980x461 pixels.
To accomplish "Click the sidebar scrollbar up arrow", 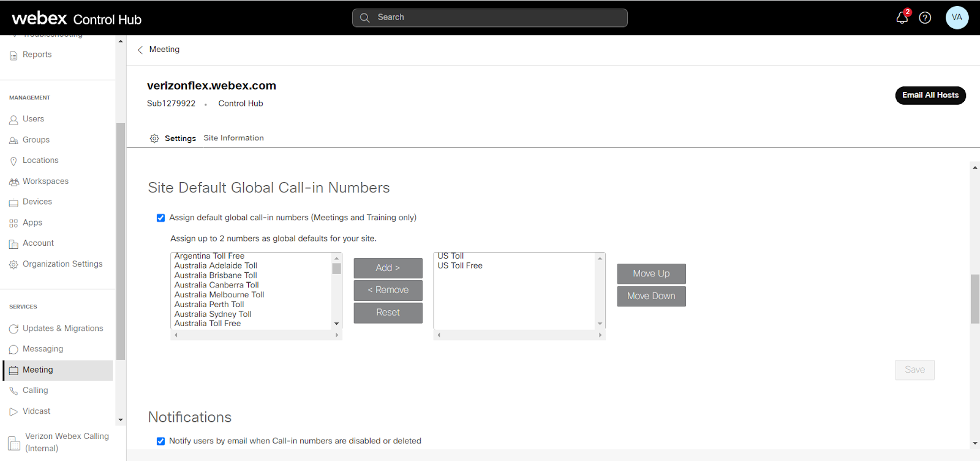I will pos(121,42).
